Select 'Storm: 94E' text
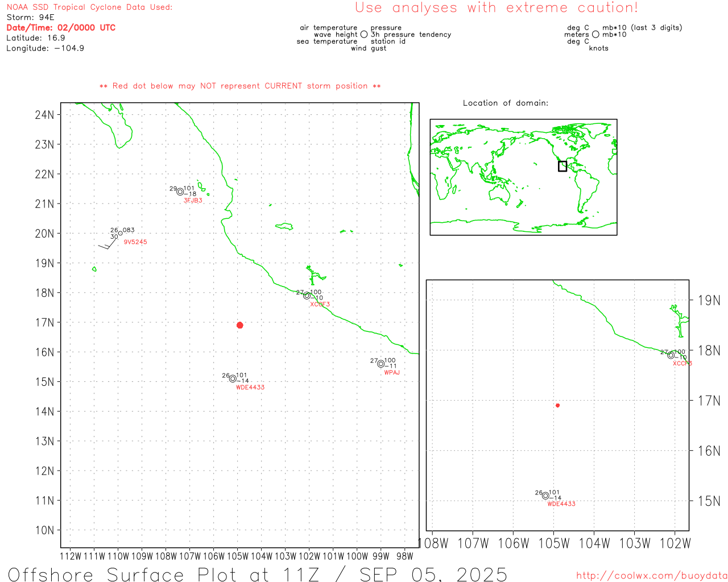728x582 pixels. coord(30,18)
